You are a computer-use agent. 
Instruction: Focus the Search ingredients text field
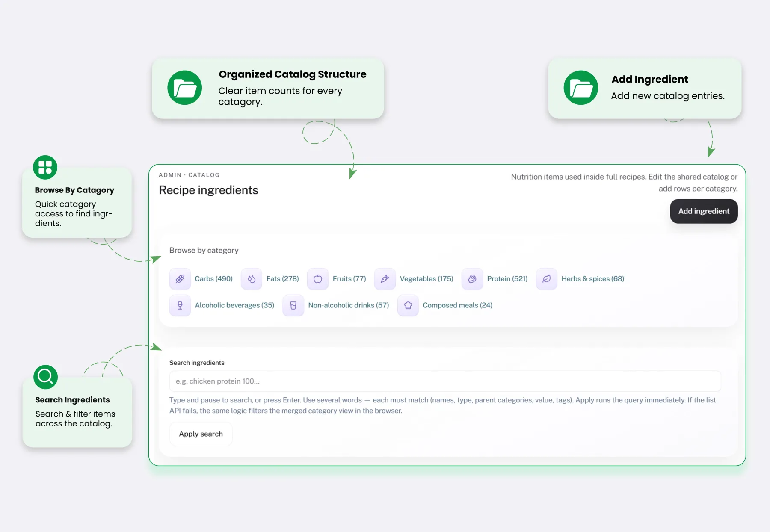(445, 381)
